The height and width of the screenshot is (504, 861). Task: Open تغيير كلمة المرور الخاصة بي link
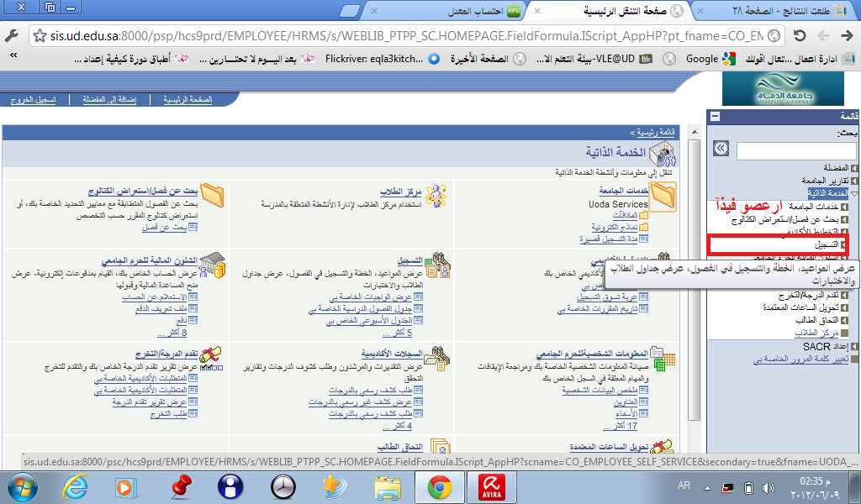click(x=801, y=359)
